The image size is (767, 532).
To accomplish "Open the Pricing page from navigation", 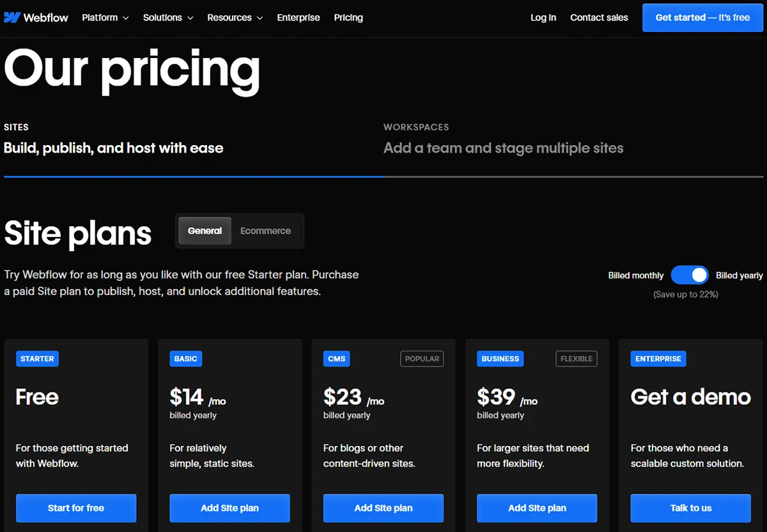I will (x=348, y=17).
